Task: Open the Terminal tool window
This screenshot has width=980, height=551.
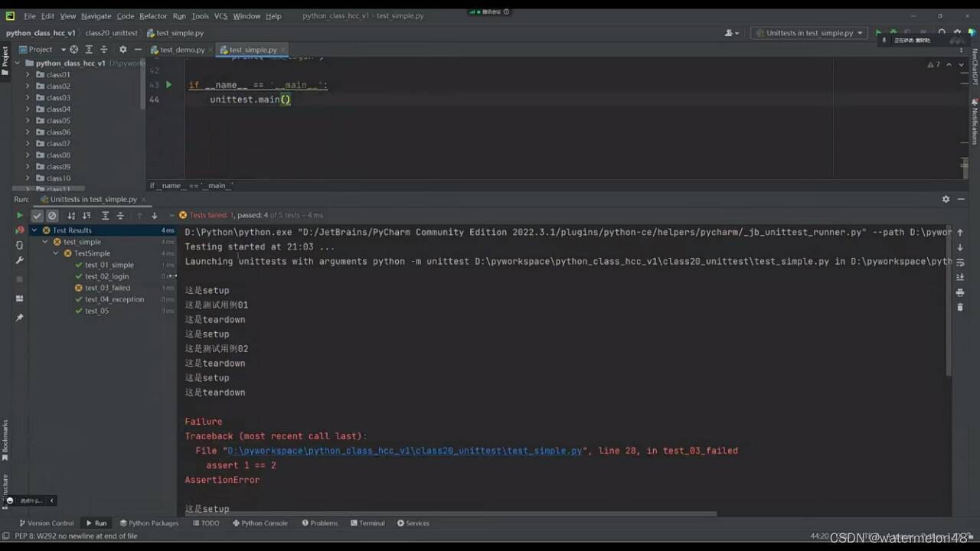Action: 367,523
